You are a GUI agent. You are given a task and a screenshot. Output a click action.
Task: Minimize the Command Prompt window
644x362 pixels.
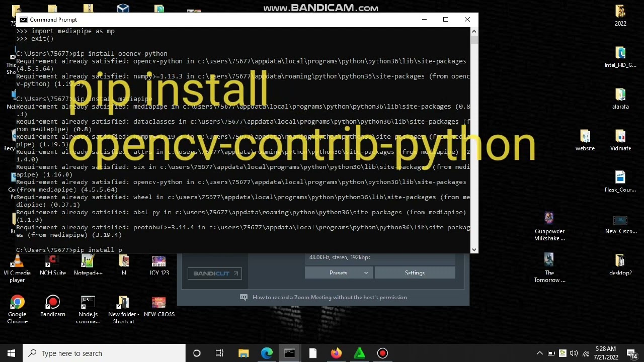[424, 20]
